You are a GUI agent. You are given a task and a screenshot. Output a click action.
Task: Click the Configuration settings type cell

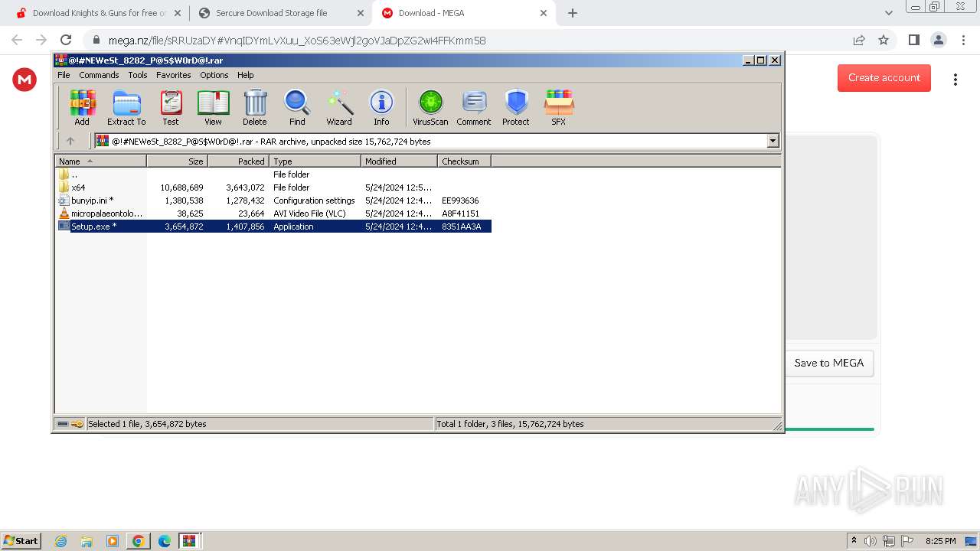click(314, 201)
